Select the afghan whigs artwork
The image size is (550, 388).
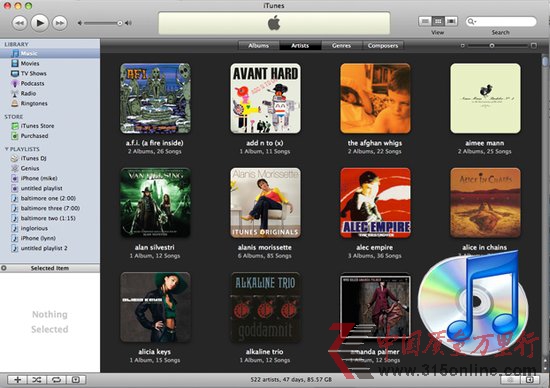click(375, 98)
